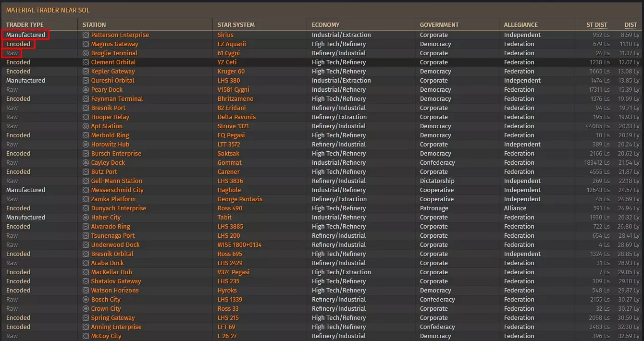The image size is (644, 341).
Task: Click the outpost icon beside Peary Dock
Action: coord(86,90)
